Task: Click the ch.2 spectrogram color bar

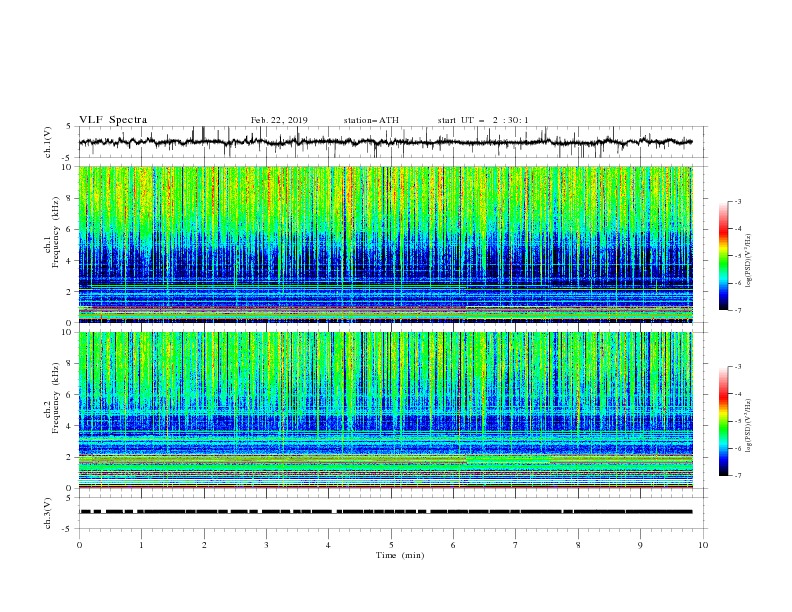Action: (724, 421)
